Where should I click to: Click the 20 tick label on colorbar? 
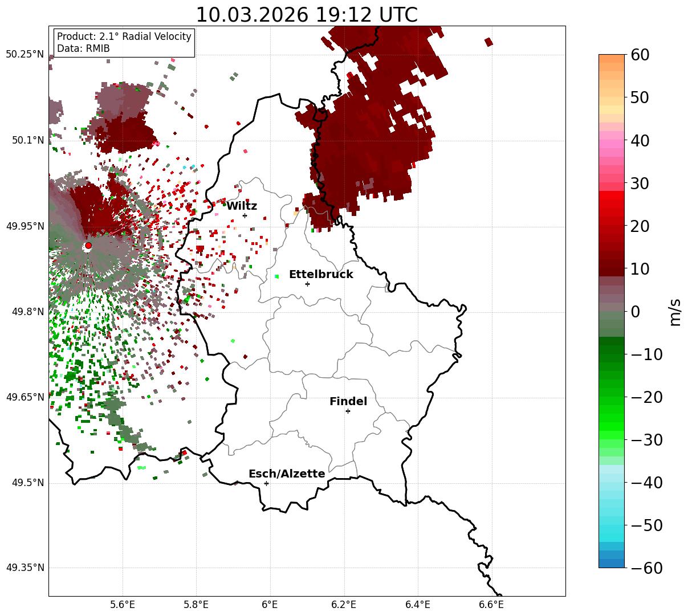tap(641, 226)
